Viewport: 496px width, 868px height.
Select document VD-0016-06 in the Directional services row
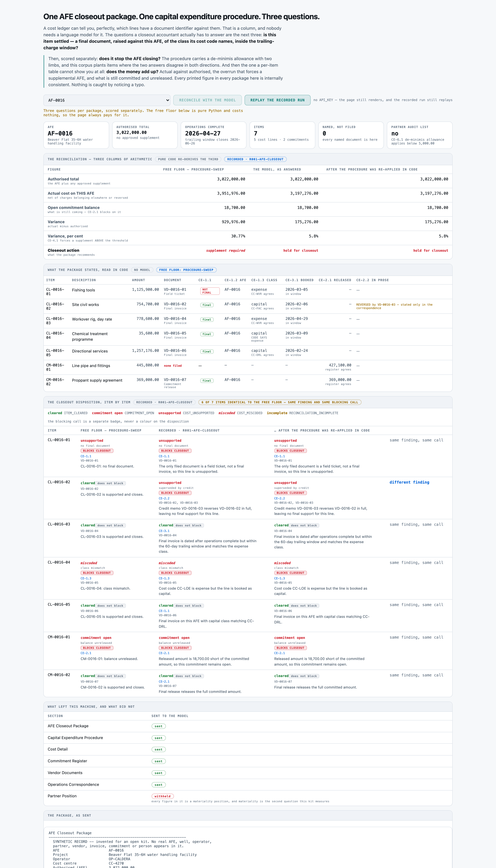[x=175, y=351]
